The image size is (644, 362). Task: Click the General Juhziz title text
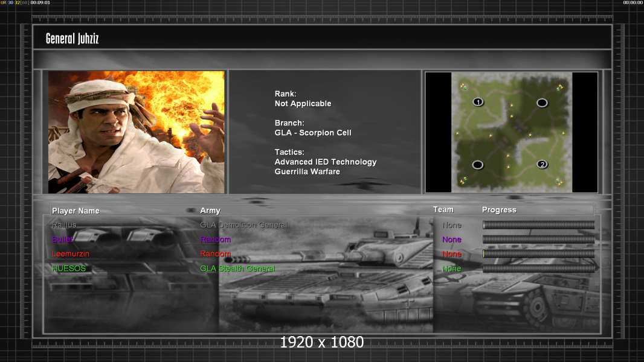click(72, 39)
